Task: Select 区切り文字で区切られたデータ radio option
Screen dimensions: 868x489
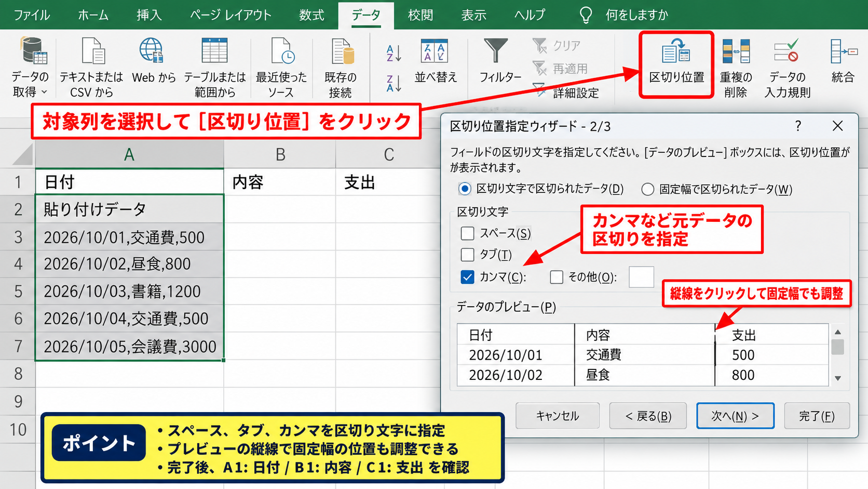Action: (x=465, y=189)
